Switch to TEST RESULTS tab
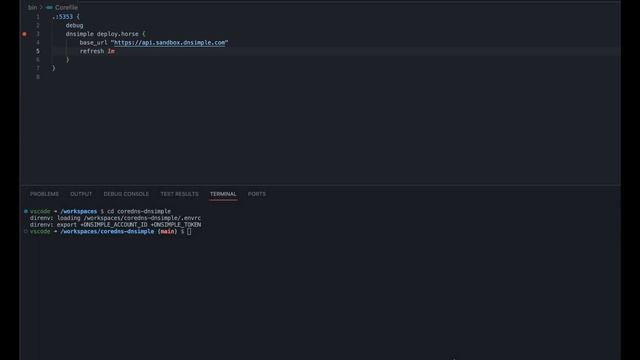 point(179,194)
